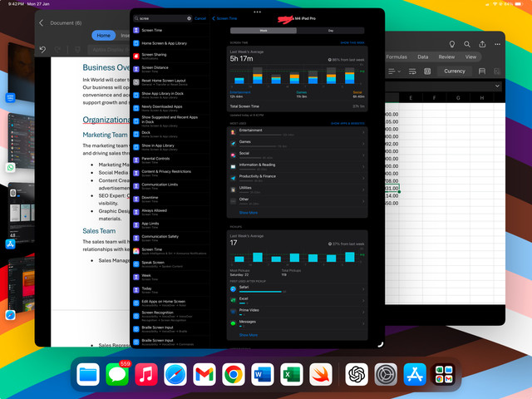532x399 pixels.
Task: Select Parental Controls search result
Action: click(x=170, y=160)
